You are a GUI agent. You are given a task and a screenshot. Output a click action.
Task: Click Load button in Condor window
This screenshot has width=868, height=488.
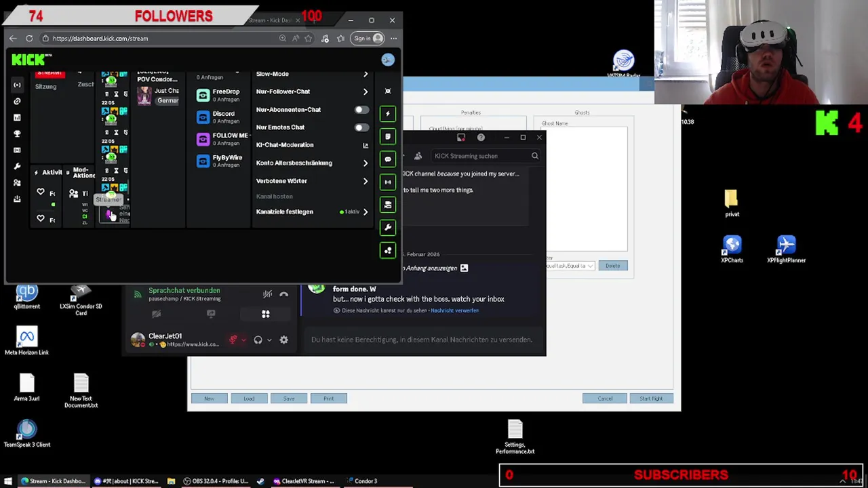249,399
